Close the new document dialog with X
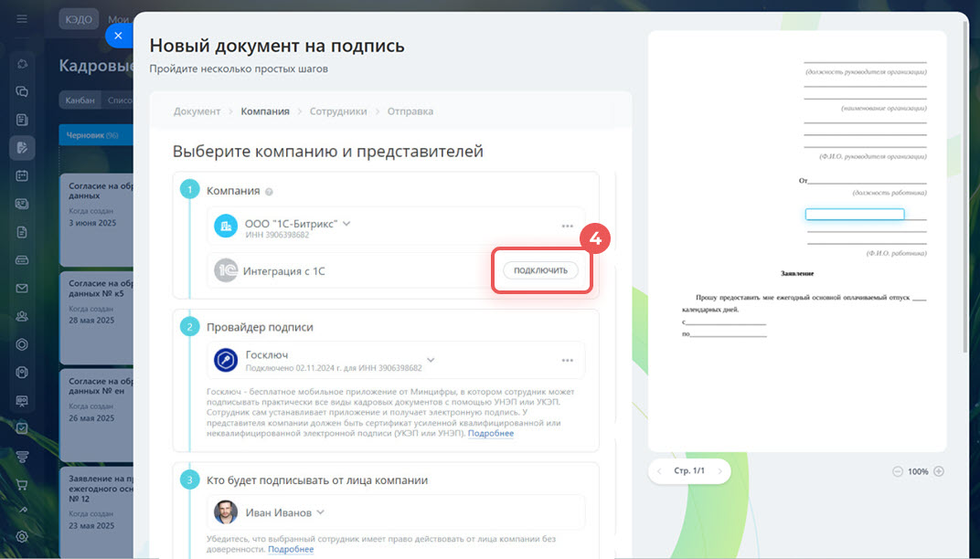This screenshot has width=980, height=559. pyautogui.click(x=118, y=36)
